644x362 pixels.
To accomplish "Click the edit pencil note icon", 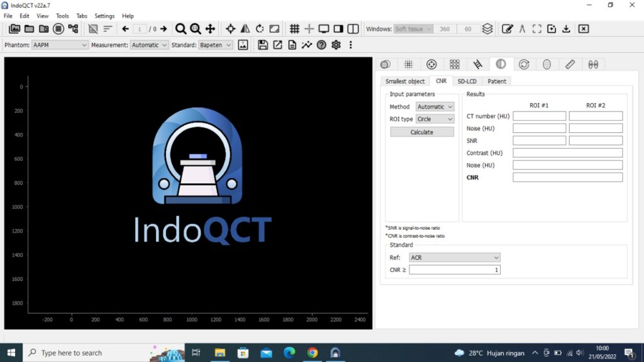I will [x=508, y=29].
